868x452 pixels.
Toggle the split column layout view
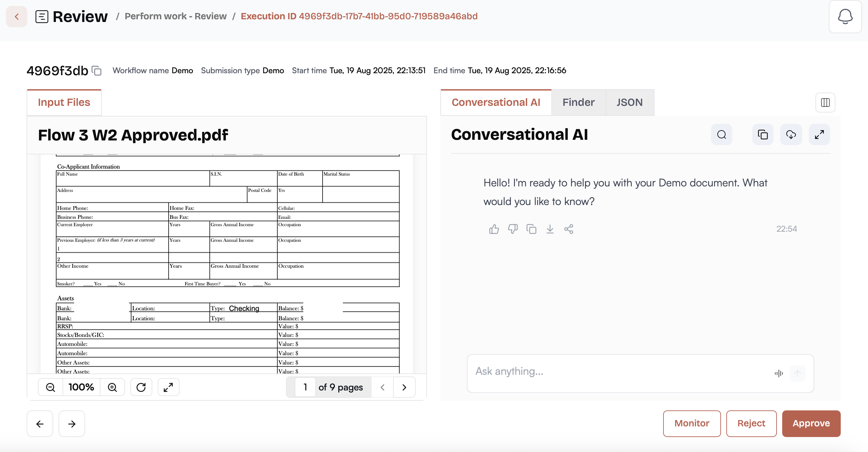825,103
